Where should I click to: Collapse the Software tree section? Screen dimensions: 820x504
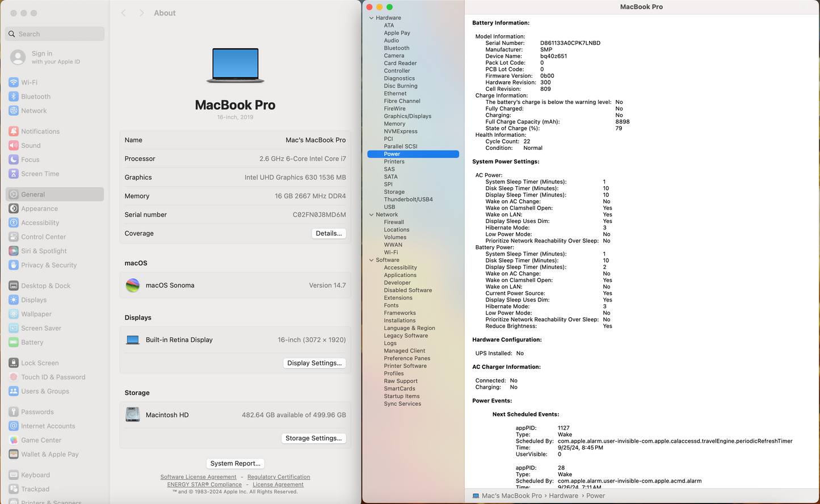coord(372,260)
